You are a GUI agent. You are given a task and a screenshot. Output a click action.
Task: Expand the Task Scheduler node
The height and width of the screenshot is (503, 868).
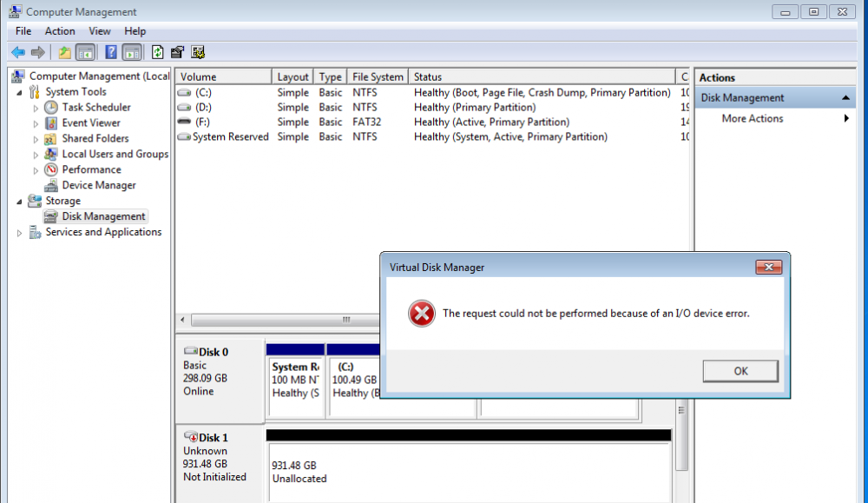point(36,108)
